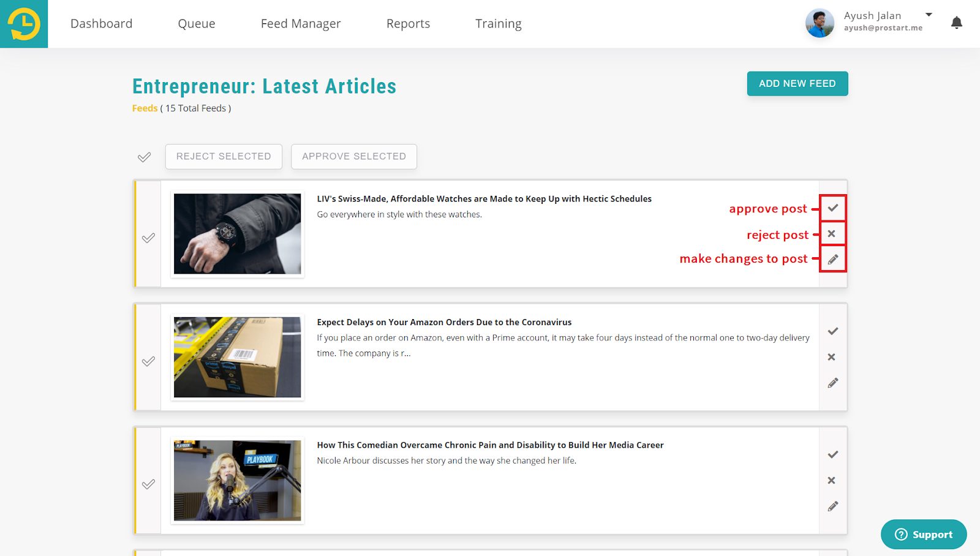Click APPROVE SELECTED button
Image resolution: width=980 pixels, height=556 pixels.
(354, 157)
